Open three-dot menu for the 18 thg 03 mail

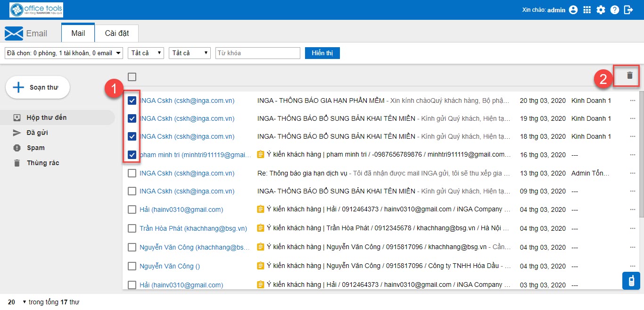632,136
